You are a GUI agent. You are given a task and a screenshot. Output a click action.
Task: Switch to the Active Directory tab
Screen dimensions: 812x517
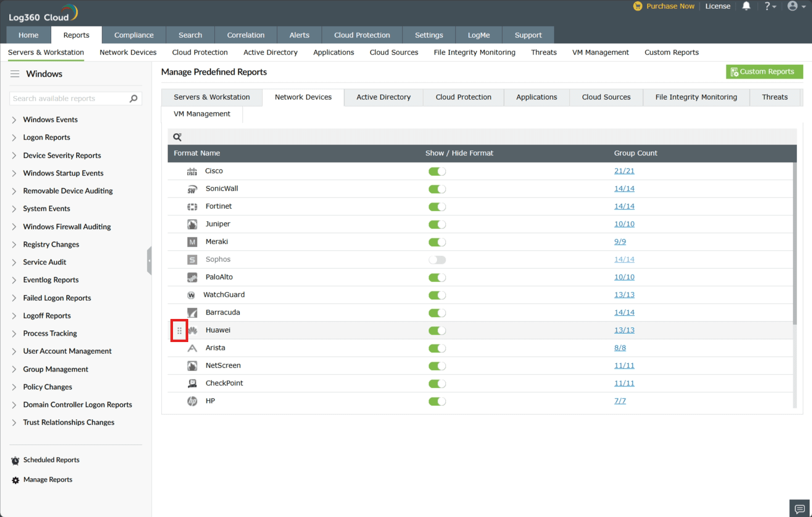tap(383, 97)
